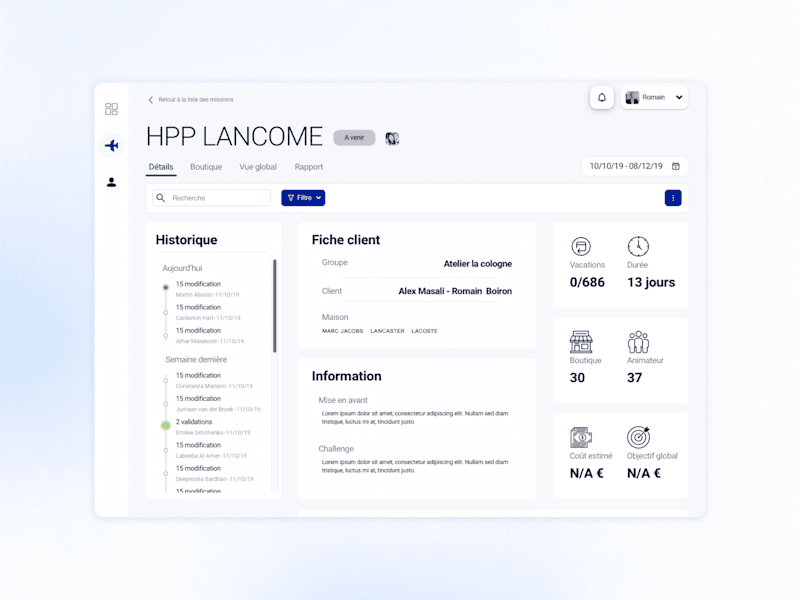Image resolution: width=800 pixels, height=600 pixels.
Task: Click the Durée clock icon
Action: point(638,246)
